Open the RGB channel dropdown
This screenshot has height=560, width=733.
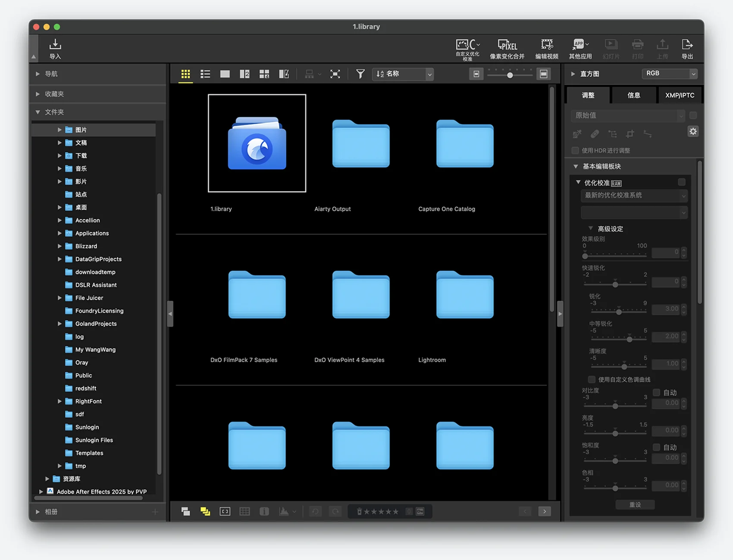point(669,73)
